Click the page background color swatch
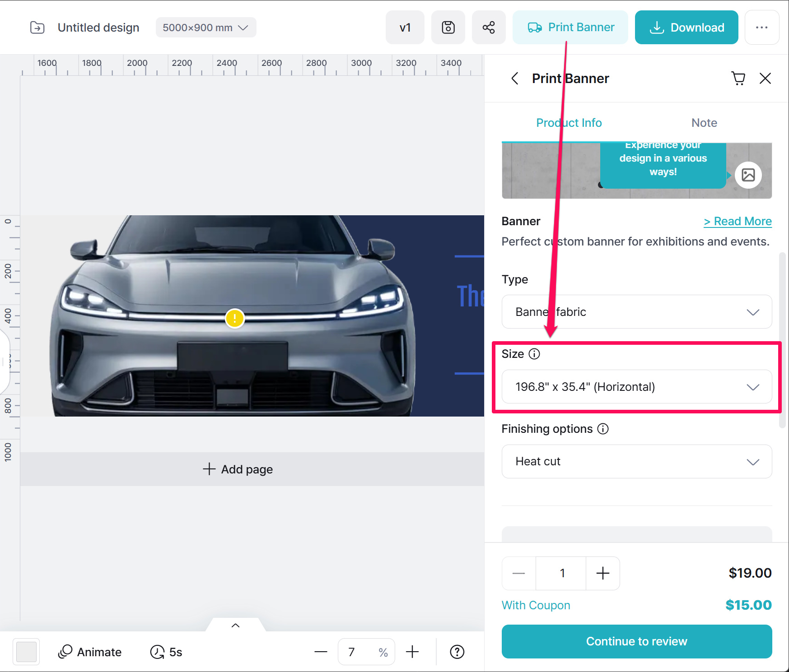The height and width of the screenshot is (672, 789). click(26, 652)
